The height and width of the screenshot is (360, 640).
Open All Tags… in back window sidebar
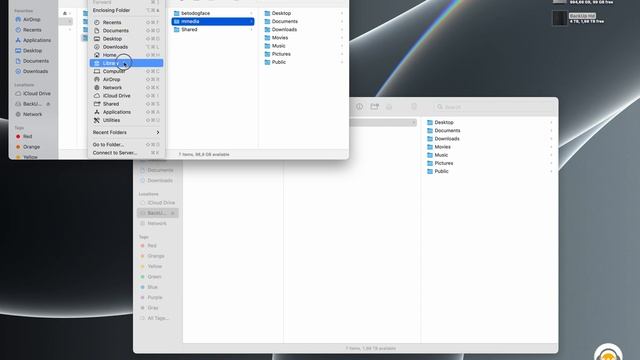[158, 318]
